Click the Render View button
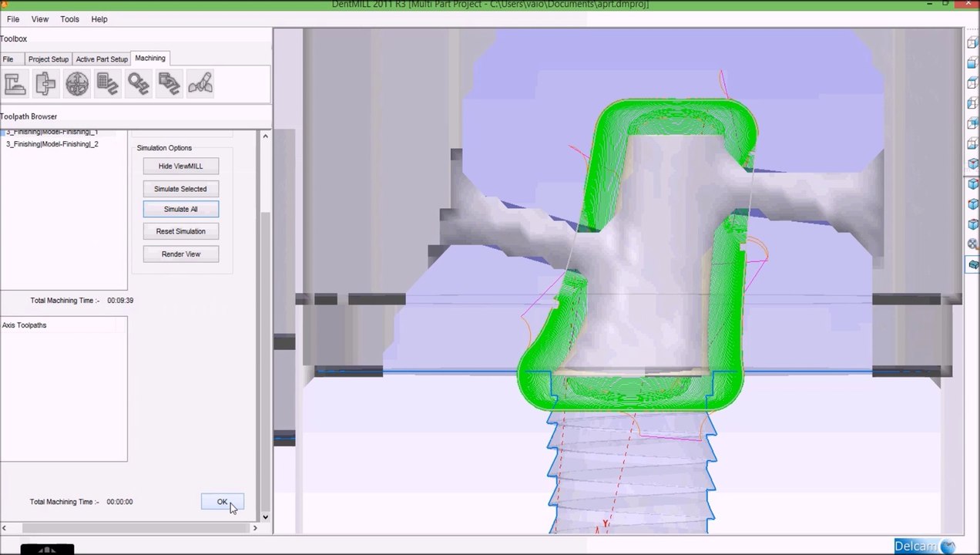 click(x=181, y=254)
